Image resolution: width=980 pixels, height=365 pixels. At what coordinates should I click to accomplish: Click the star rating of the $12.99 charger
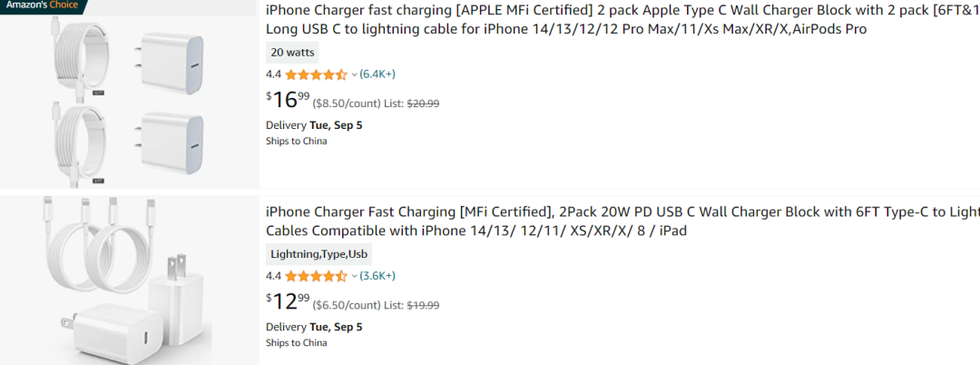[316, 276]
